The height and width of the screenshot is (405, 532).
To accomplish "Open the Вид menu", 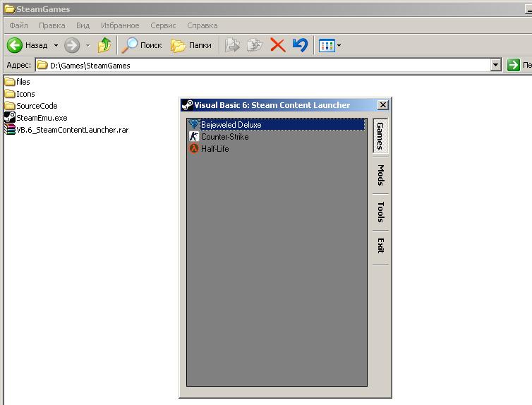I will (x=83, y=25).
